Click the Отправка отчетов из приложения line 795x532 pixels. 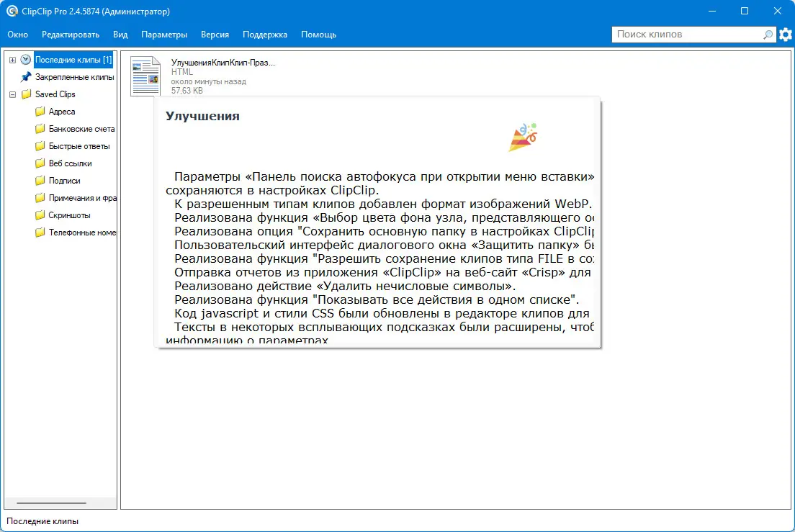point(383,273)
